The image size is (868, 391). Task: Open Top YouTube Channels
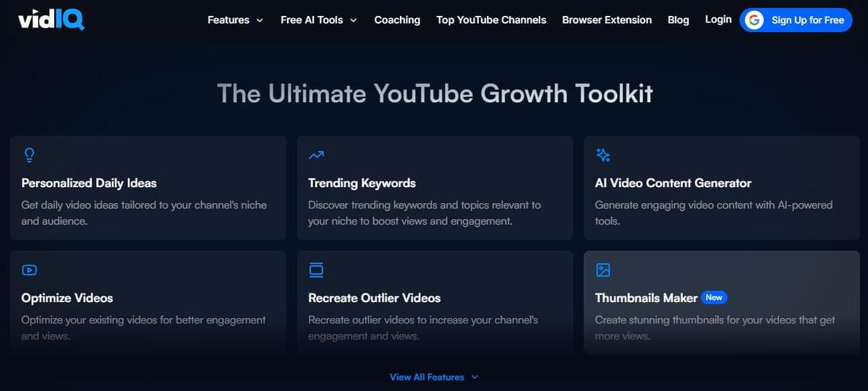click(491, 20)
